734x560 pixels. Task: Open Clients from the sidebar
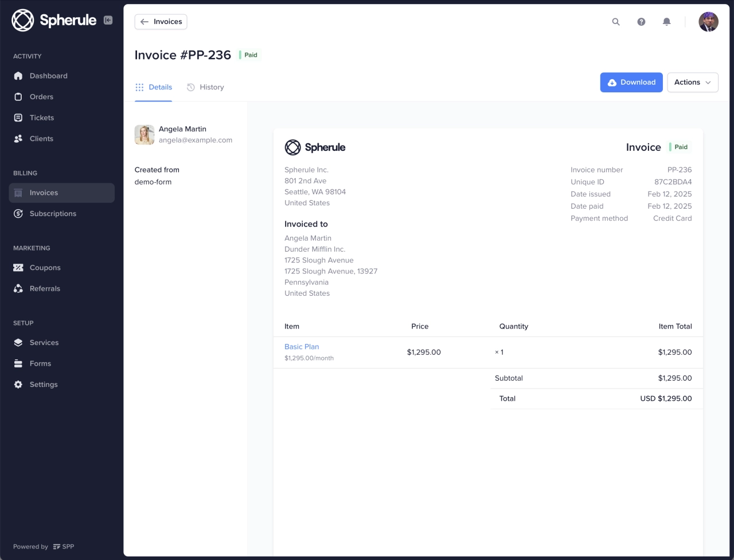pyautogui.click(x=62, y=139)
